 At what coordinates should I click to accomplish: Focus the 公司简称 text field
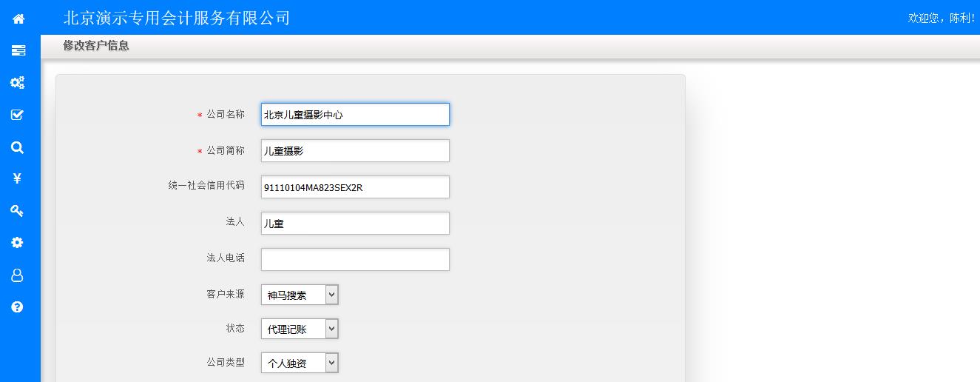[355, 150]
